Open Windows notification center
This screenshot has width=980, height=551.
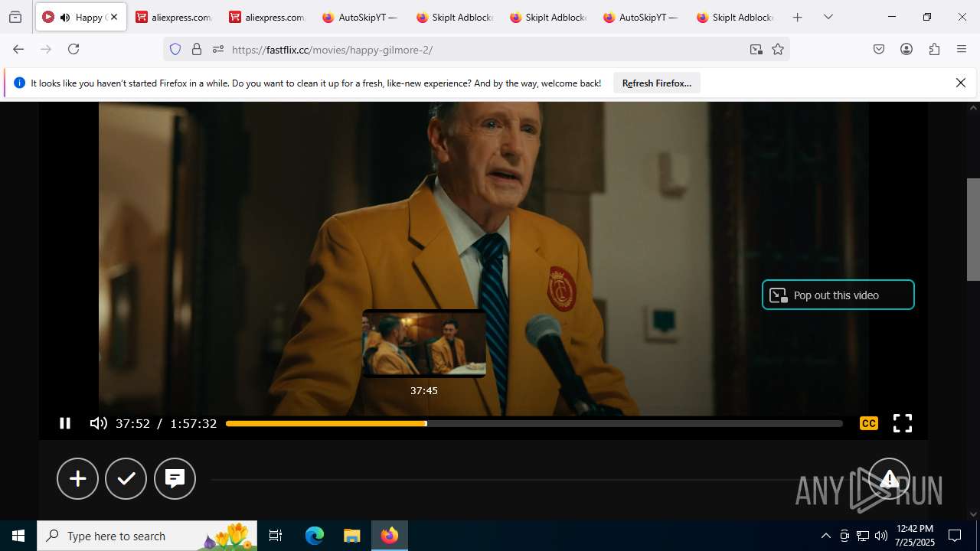click(955, 536)
